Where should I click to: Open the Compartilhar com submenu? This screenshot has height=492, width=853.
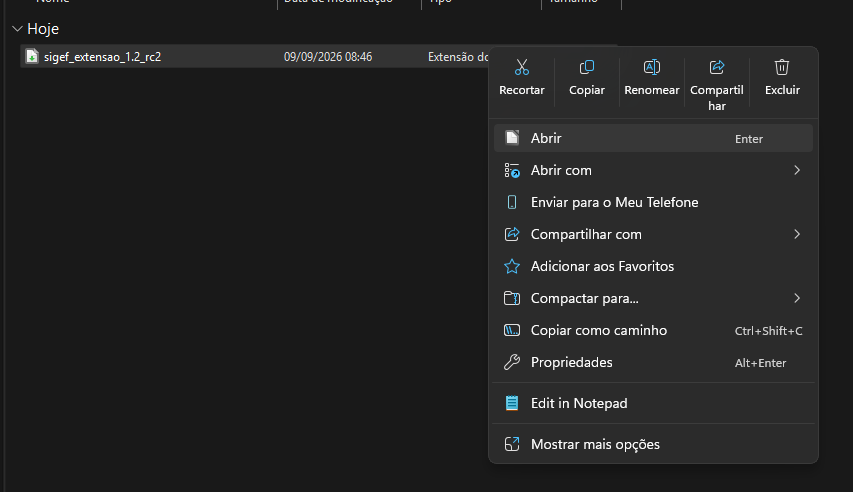[x=653, y=235]
